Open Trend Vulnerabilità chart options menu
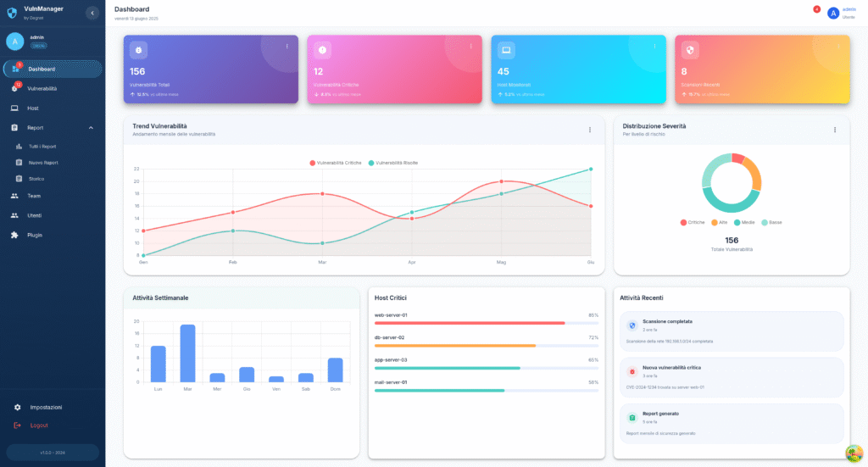Image resolution: width=868 pixels, height=467 pixels. pyautogui.click(x=590, y=130)
